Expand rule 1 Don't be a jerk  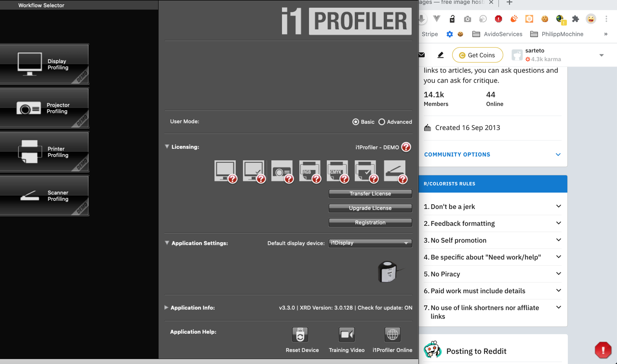559,206
